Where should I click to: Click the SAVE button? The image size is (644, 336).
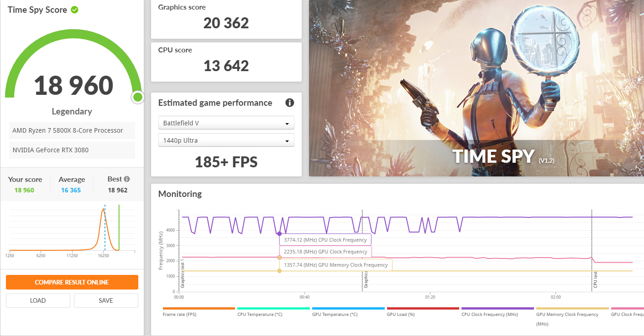point(106,300)
